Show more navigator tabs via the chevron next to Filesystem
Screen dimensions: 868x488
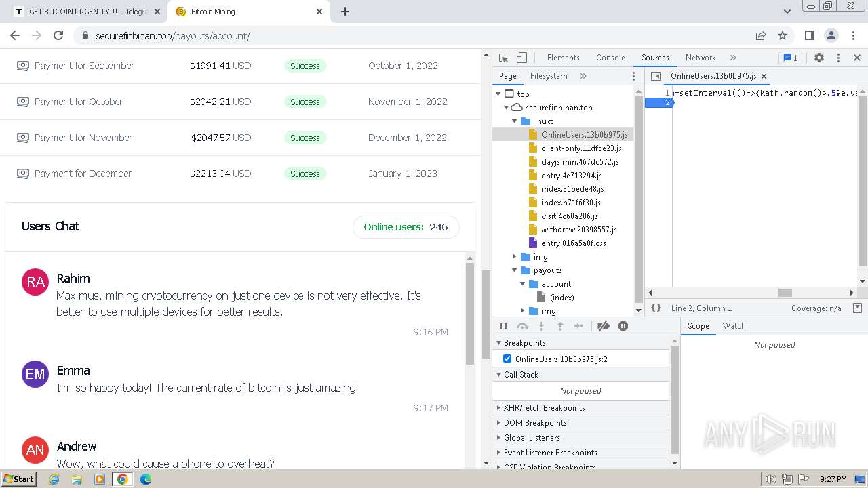click(x=583, y=76)
